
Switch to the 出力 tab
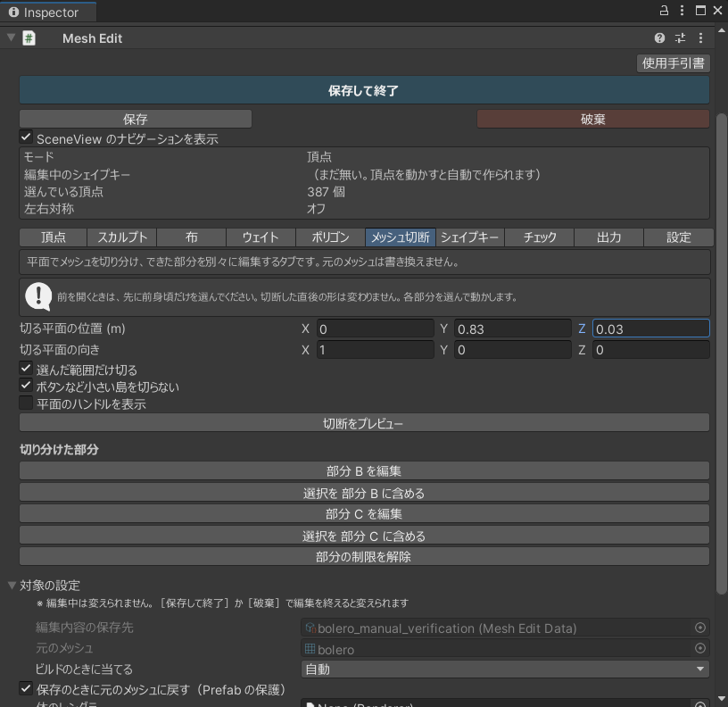(608, 237)
